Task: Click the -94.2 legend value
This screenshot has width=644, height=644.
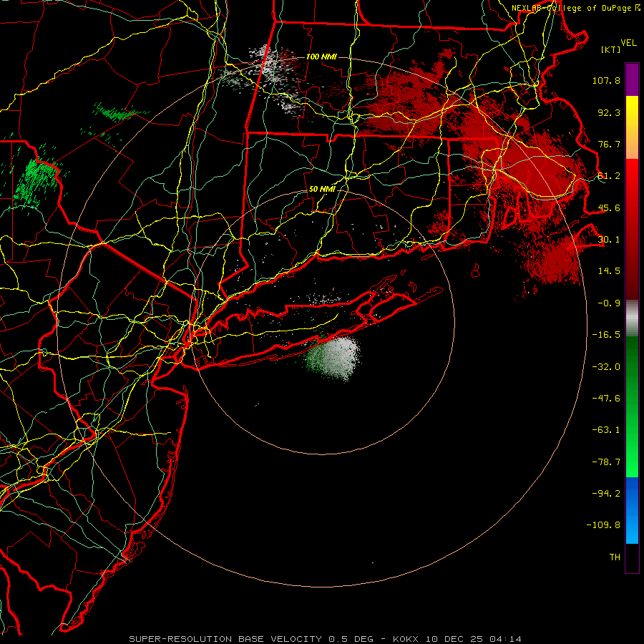Action: click(606, 494)
